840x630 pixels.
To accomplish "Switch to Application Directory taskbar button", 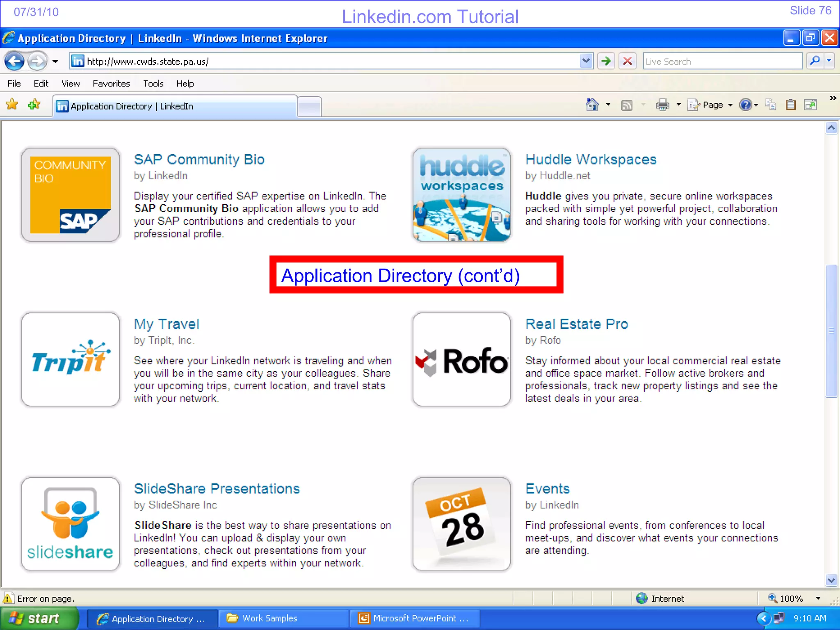I will pyautogui.click(x=152, y=619).
